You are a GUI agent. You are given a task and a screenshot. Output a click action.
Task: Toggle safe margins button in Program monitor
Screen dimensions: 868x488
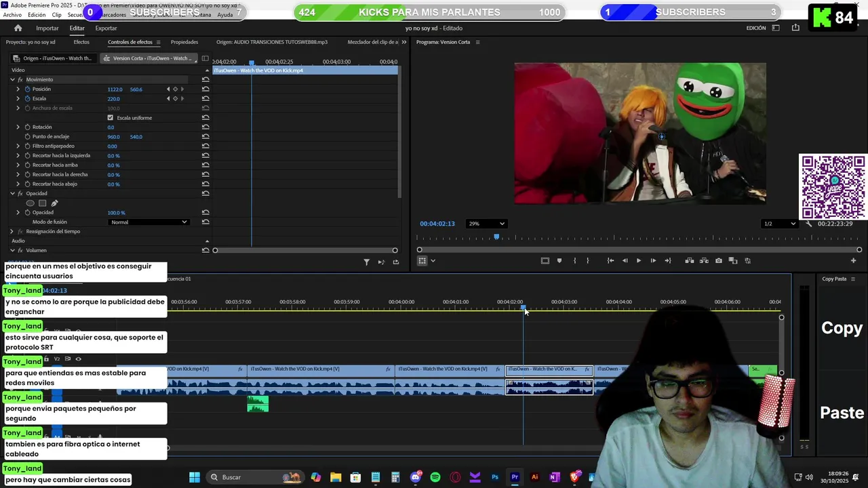tap(545, 261)
